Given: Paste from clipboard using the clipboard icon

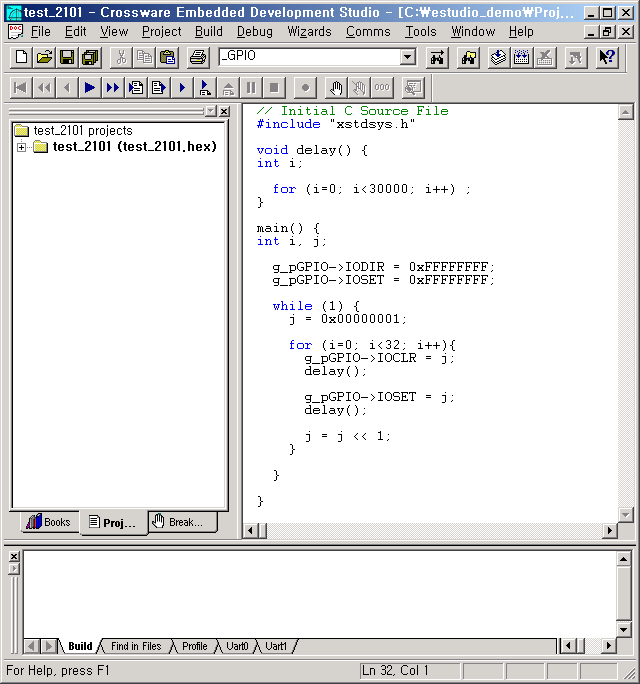Looking at the screenshot, I should (x=167, y=57).
